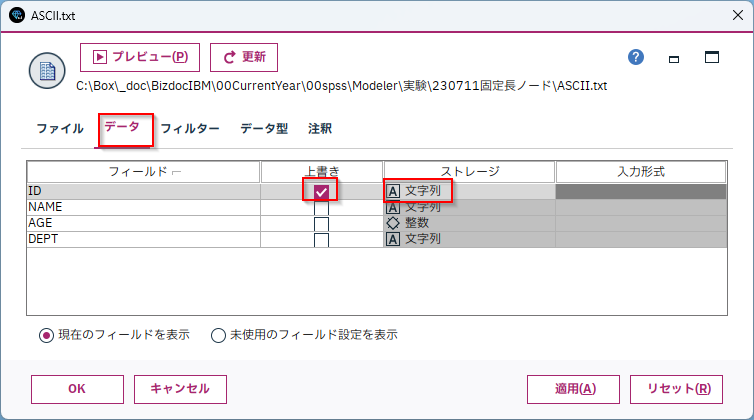Close the ASCII.txt dialog
This screenshot has height=420, width=754.
[738, 15]
